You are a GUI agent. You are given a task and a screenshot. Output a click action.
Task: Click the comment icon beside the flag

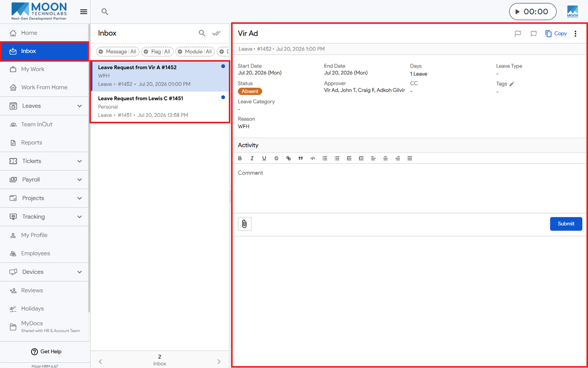click(533, 34)
